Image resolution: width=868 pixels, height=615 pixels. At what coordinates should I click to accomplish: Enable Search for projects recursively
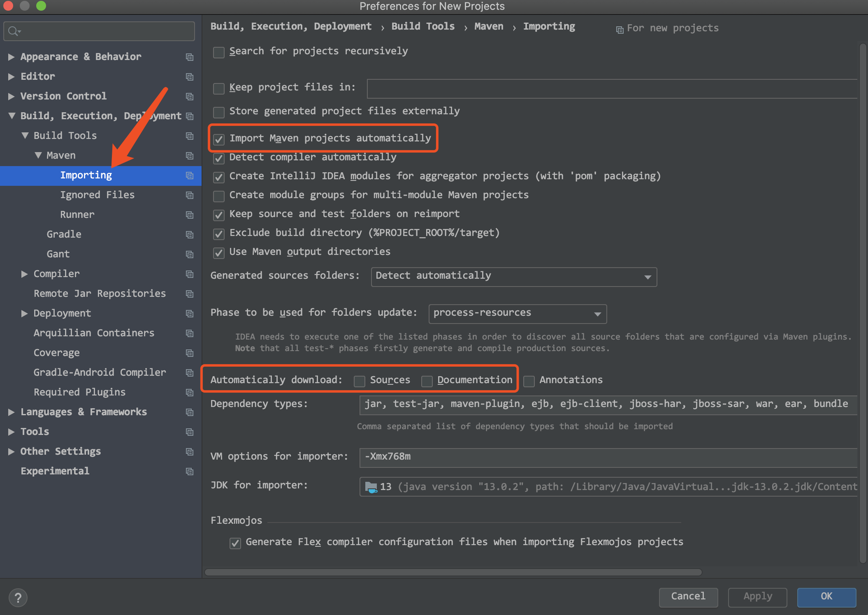pos(219,52)
